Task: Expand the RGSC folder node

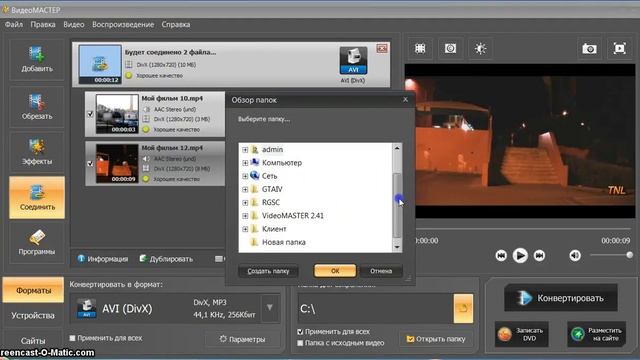Action: coord(245,203)
